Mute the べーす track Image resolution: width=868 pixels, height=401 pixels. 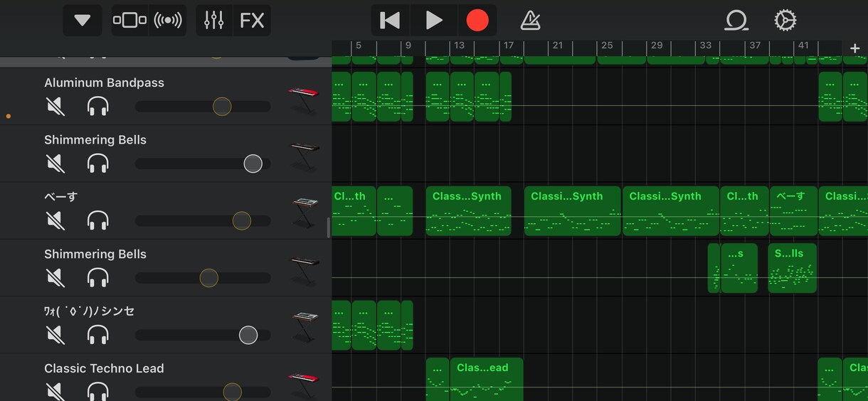[55, 220]
